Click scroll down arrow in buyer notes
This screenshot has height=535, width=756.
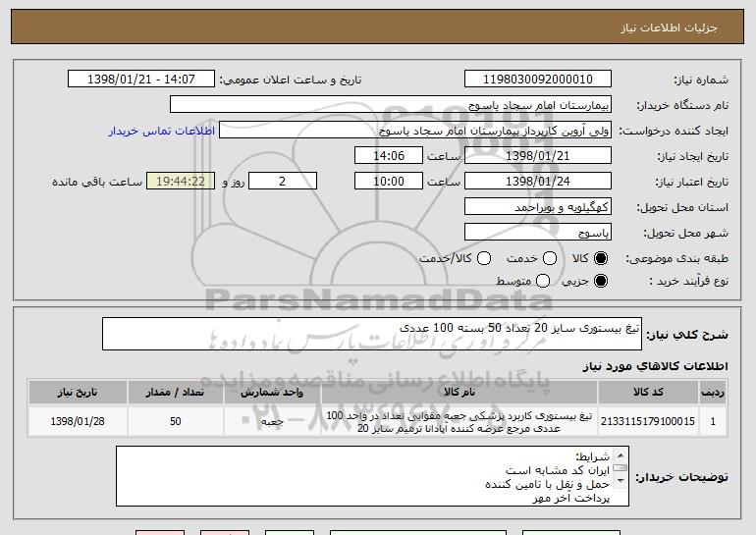coord(621,481)
